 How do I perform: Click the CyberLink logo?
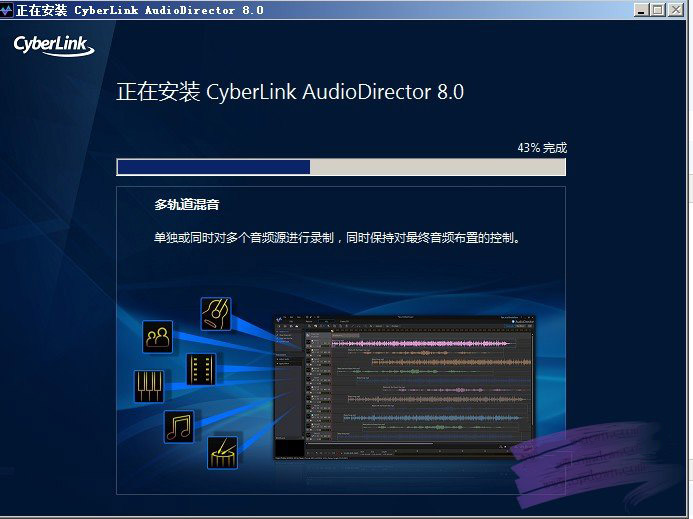(x=53, y=46)
